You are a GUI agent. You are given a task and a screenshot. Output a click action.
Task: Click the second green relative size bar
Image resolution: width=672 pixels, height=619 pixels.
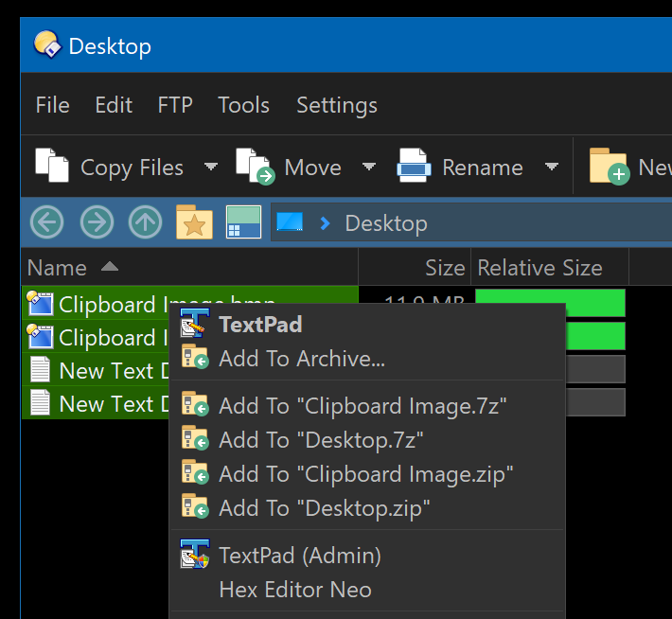(595, 337)
